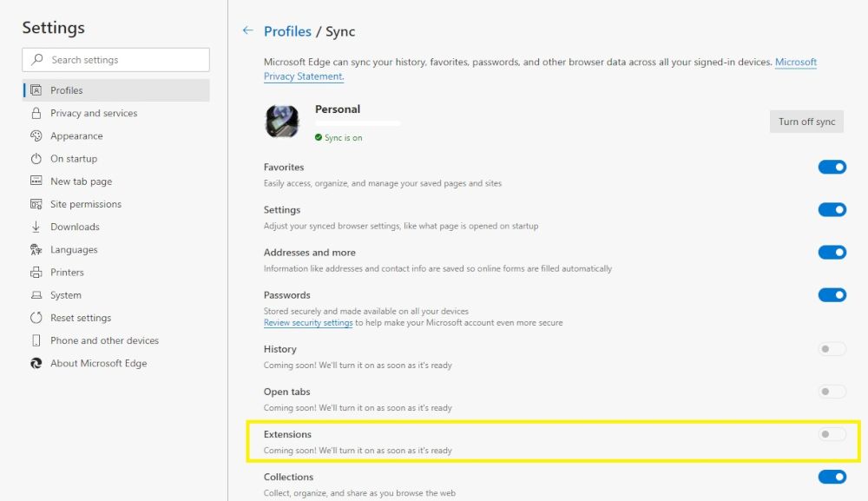Screen dimensions: 868x501
Task: Switch off Addresses and more sync
Action: pos(832,253)
